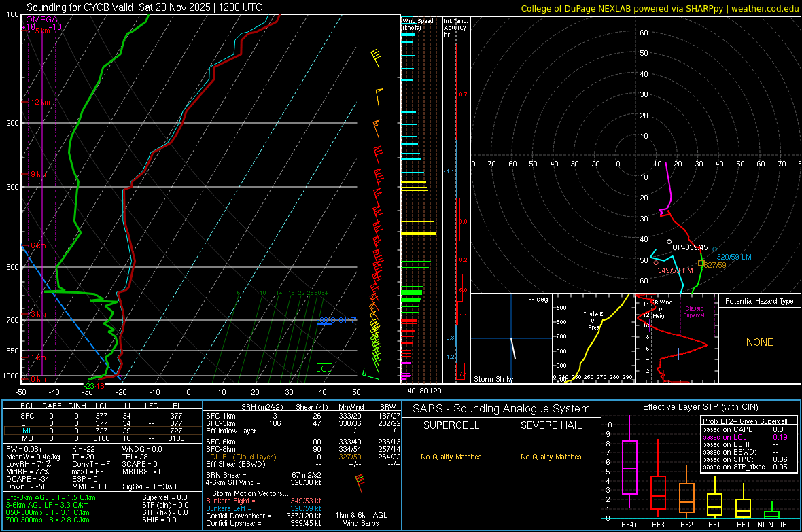Click the 'MidRH = 77%' readout
This screenshot has height=532, width=802.
(28, 472)
